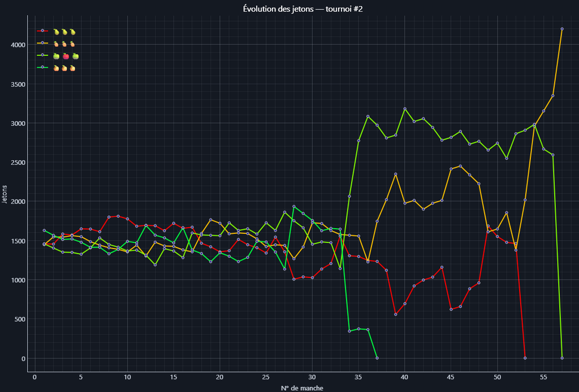Select the yellow line's point at round 39
This screenshot has width=579, height=392.
pos(395,174)
